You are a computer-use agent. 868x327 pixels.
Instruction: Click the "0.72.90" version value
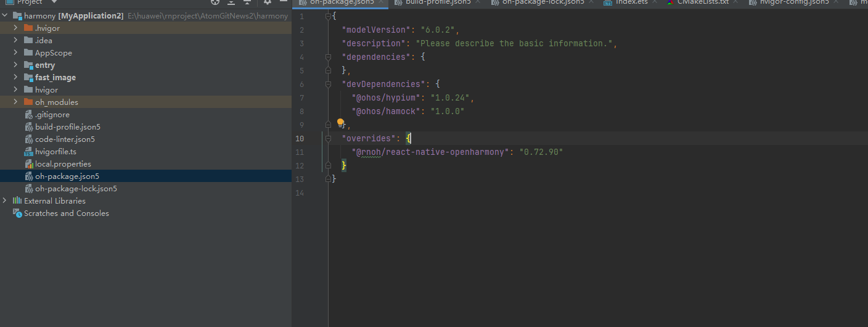click(541, 152)
